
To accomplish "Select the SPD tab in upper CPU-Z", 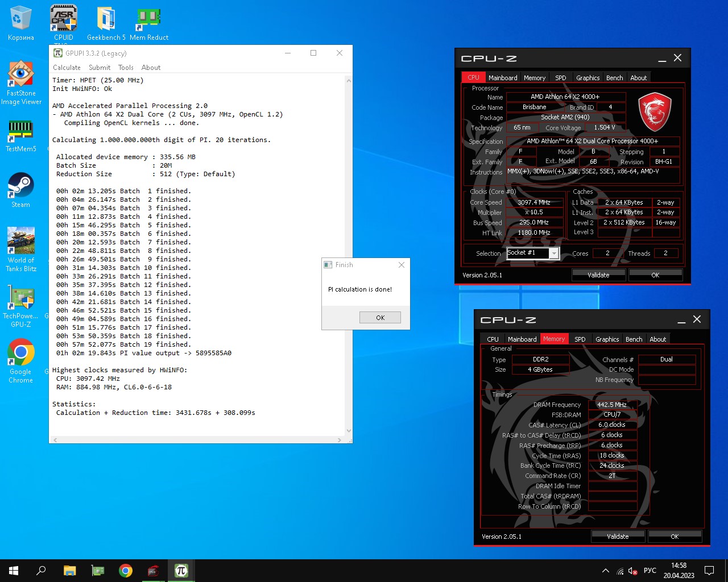I will 561,78.
